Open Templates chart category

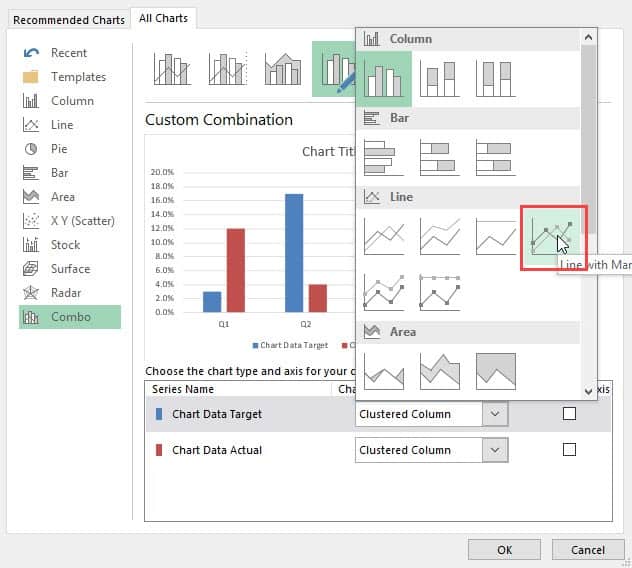tap(69, 77)
